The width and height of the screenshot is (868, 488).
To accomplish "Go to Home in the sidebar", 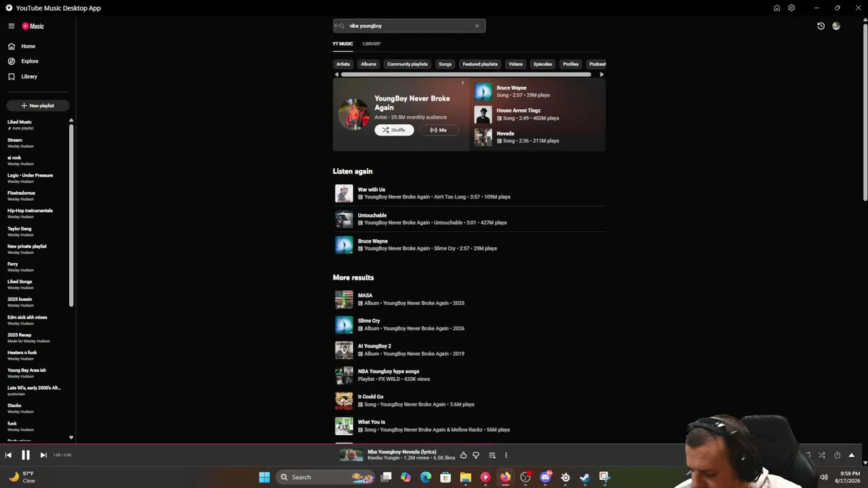I will pyautogui.click(x=28, y=46).
